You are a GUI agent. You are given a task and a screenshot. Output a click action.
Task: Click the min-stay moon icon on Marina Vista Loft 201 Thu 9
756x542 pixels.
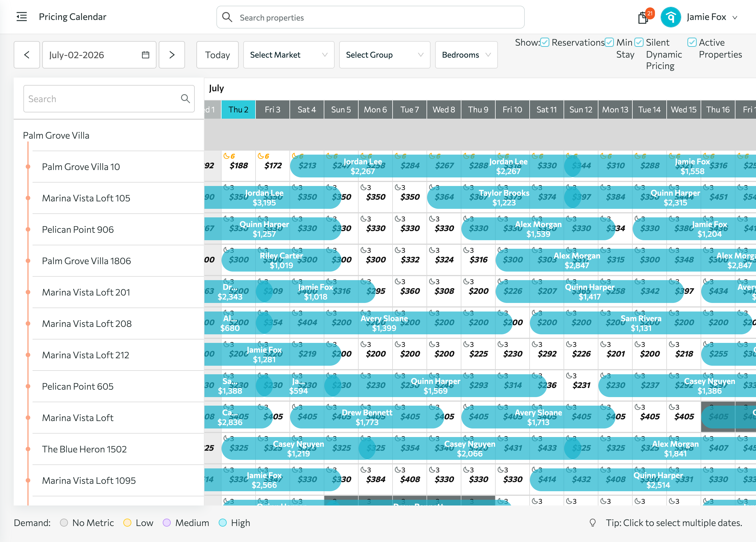tap(467, 282)
